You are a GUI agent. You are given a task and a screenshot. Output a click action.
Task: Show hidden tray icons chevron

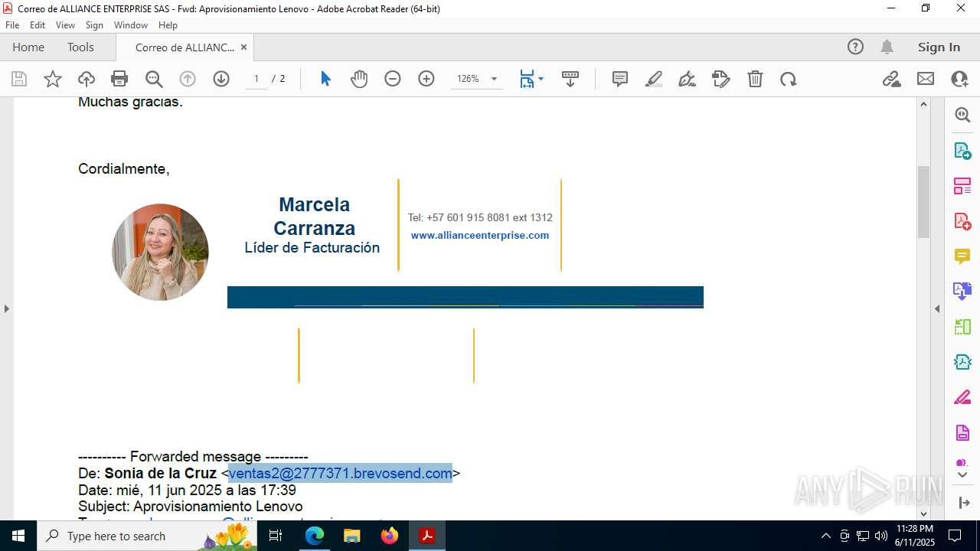point(825,536)
